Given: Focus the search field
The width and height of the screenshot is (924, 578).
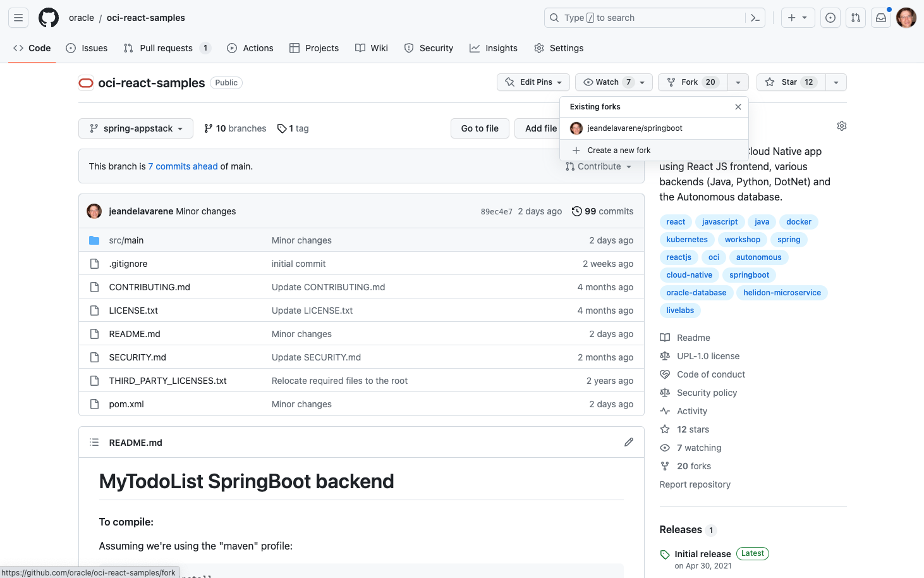Looking at the screenshot, I should coord(645,18).
